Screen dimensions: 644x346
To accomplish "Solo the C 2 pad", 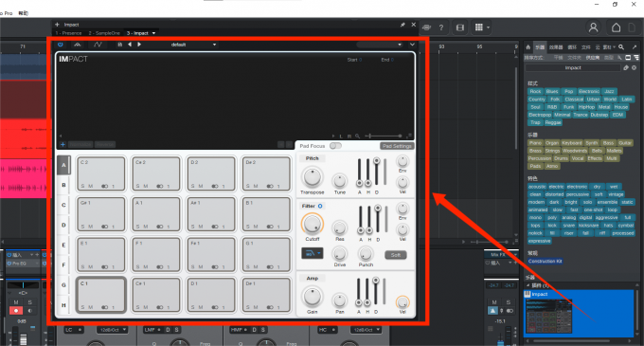I will [82, 186].
